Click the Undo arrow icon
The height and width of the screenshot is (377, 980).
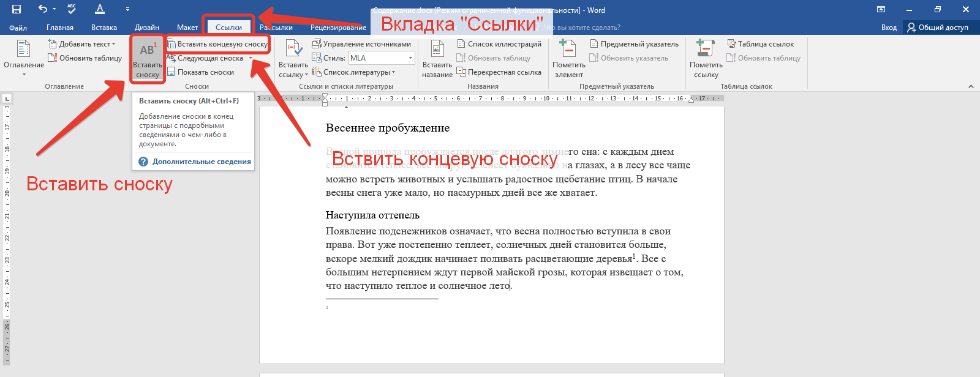[42, 9]
